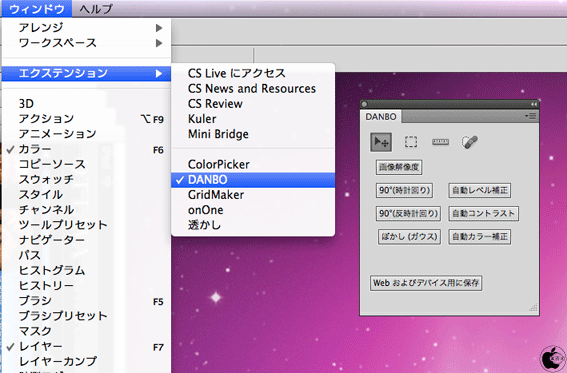This screenshot has width=567, height=373.
Task: Click the 自動レベル補正 button
Action: coord(480,190)
